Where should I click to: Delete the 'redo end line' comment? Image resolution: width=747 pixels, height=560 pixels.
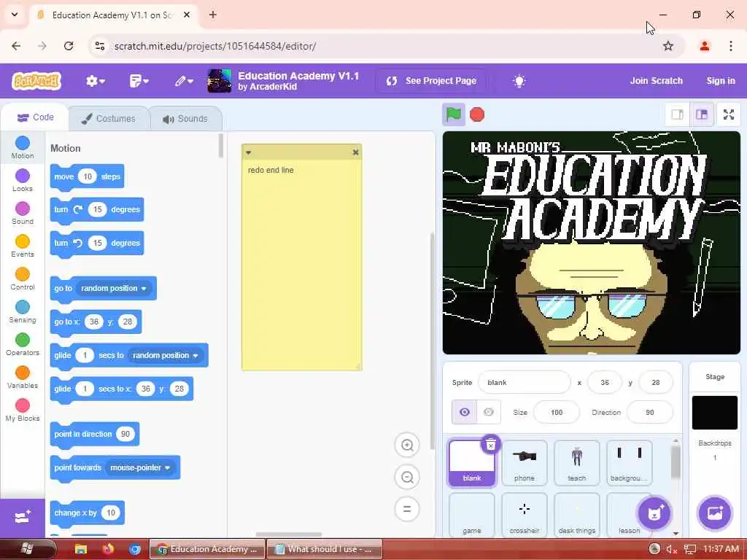(x=355, y=152)
